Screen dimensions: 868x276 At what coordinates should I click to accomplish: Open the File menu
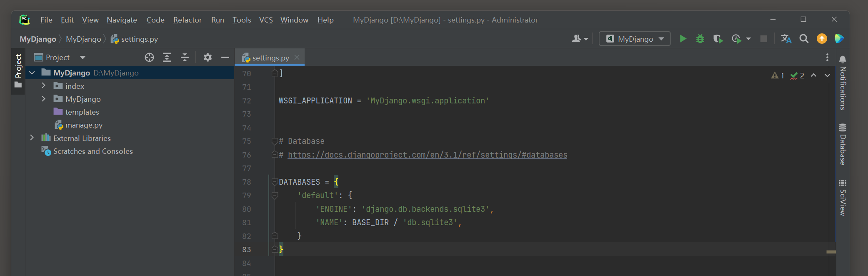[x=46, y=20]
